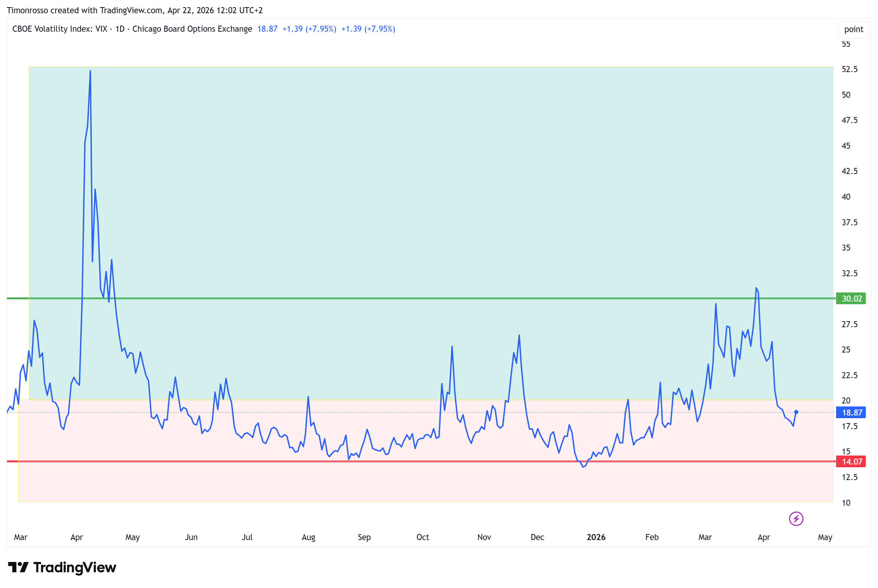878x588 pixels.
Task: Click the 2026 year label on time axis
Action: click(596, 537)
